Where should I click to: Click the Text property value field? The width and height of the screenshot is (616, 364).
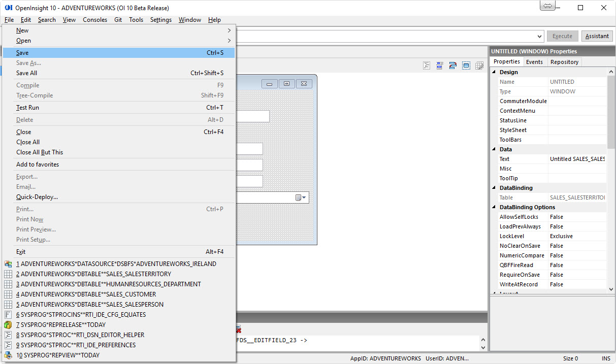577,159
